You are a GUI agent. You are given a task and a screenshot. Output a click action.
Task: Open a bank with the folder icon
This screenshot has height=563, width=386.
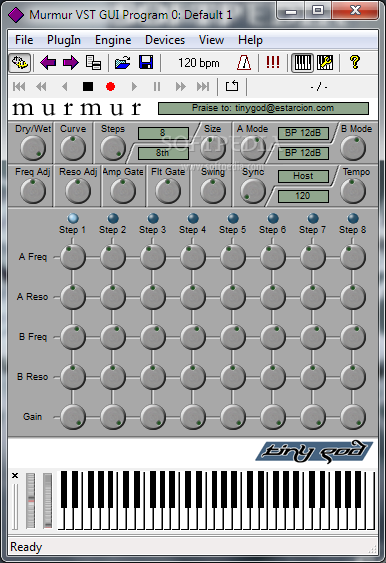[123, 63]
